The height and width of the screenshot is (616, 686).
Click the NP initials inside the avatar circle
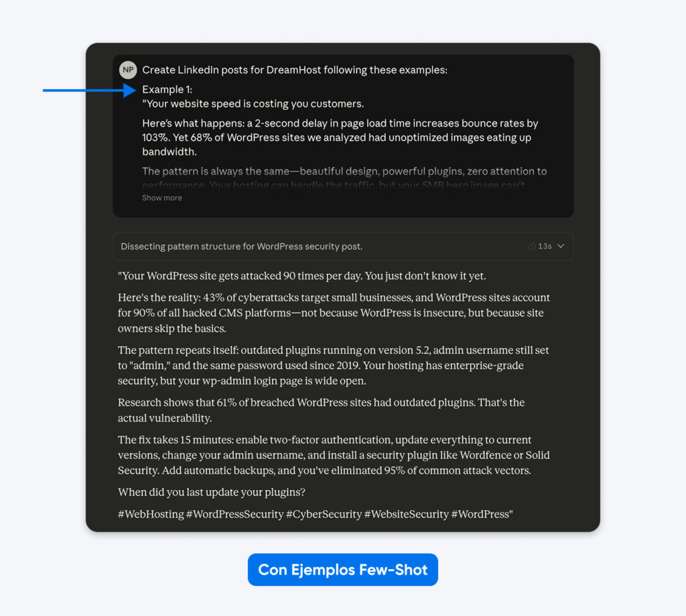(x=127, y=70)
